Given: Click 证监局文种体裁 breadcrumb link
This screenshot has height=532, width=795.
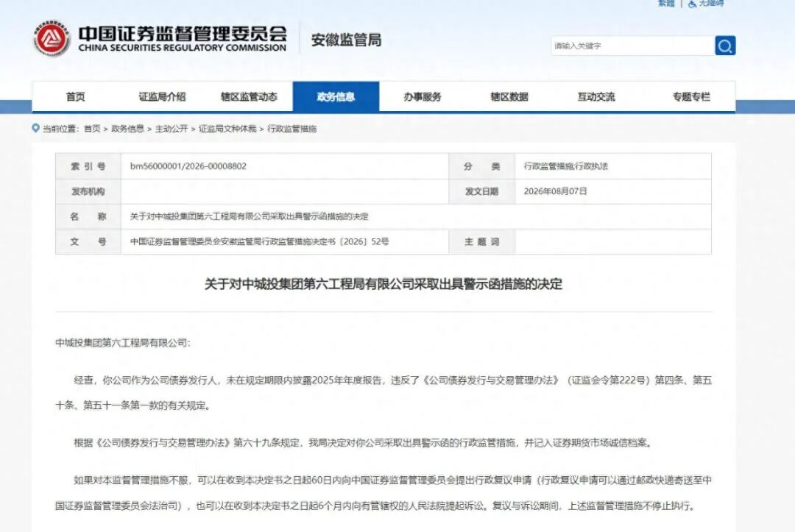Looking at the screenshot, I should coord(227,129).
